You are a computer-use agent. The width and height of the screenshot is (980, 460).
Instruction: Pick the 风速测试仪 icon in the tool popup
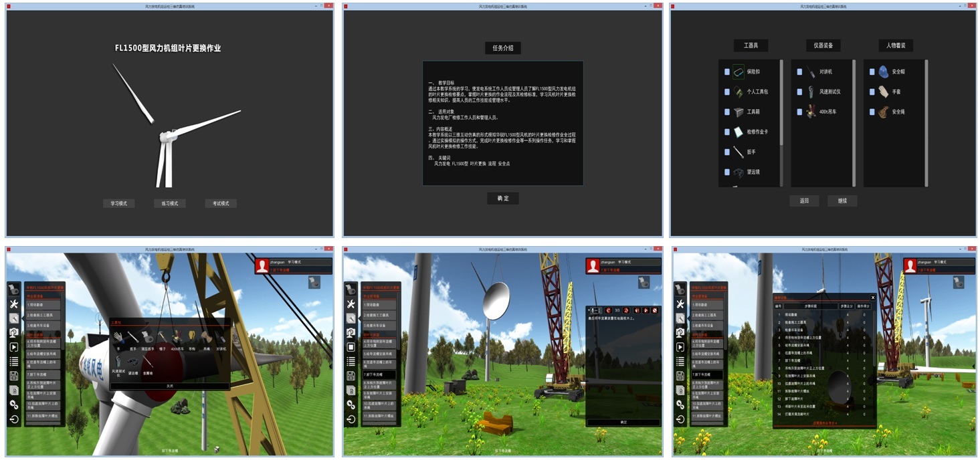point(118,362)
